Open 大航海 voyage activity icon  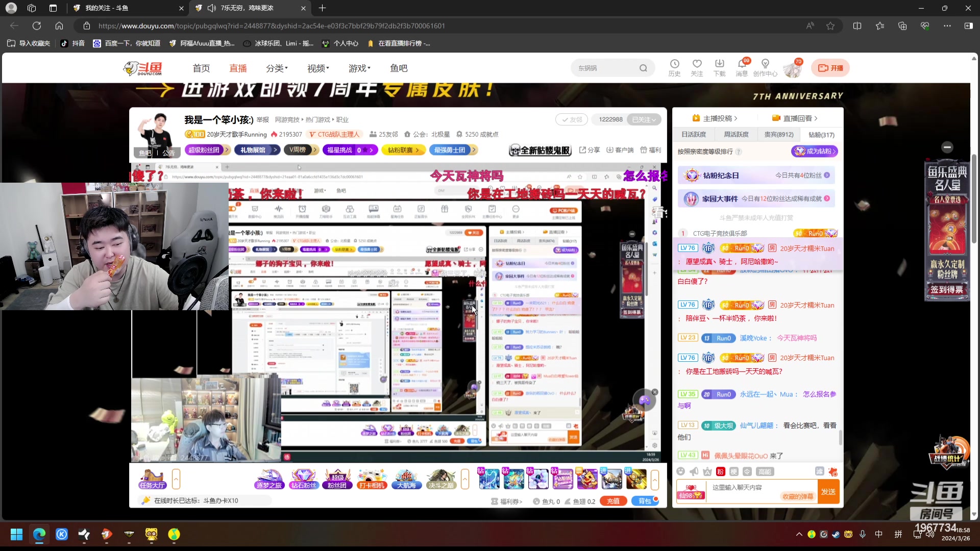tap(406, 479)
